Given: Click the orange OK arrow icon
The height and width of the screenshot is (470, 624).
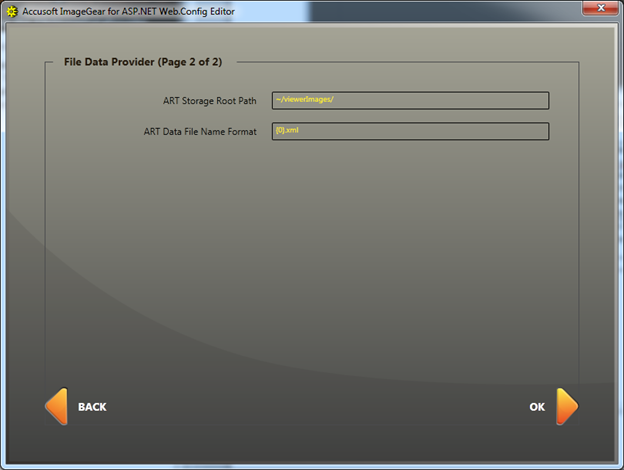Looking at the screenshot, I should point(567,406).
